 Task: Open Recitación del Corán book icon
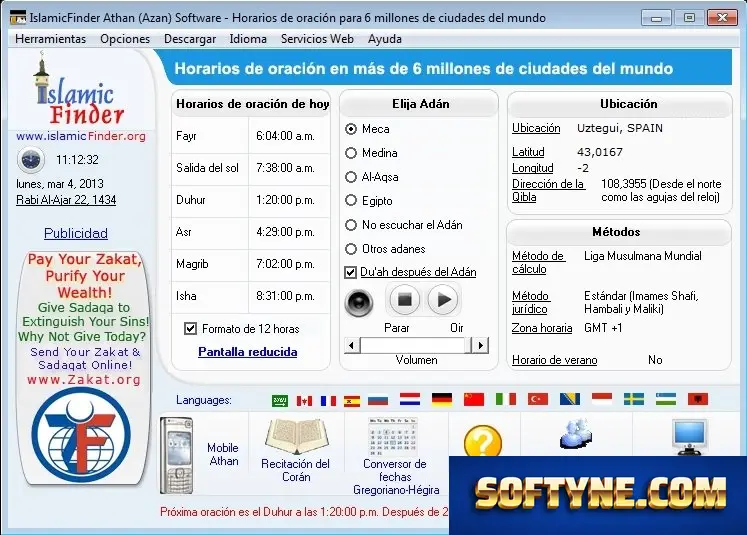coord(297,436)
